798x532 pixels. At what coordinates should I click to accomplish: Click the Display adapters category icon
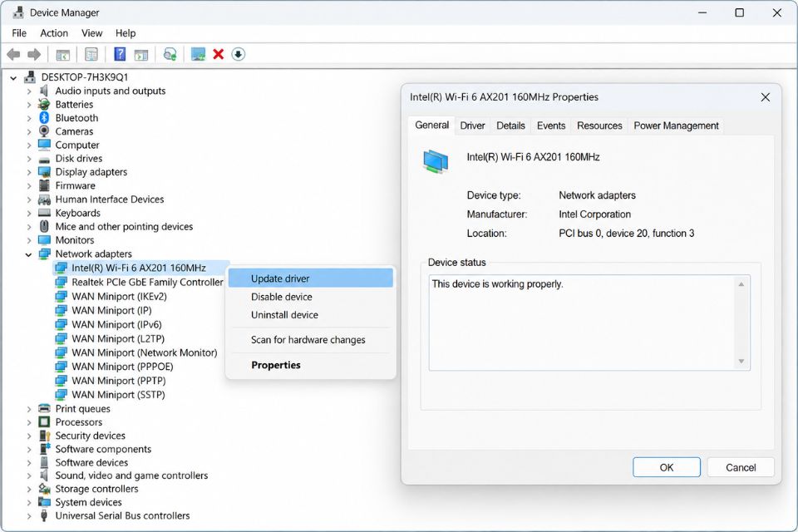click(x=44, y=172)
